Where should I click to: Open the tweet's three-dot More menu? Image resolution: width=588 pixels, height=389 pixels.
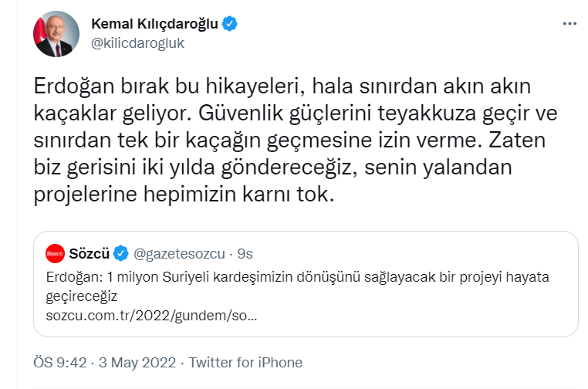(x=569, y=24)
